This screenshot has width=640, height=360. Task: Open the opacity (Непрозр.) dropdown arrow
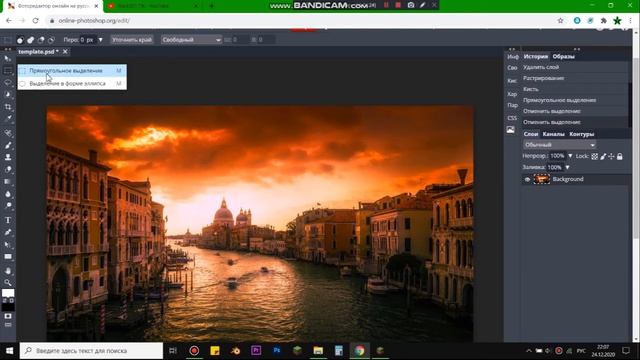pyautogui.click(x=570, y=156)
